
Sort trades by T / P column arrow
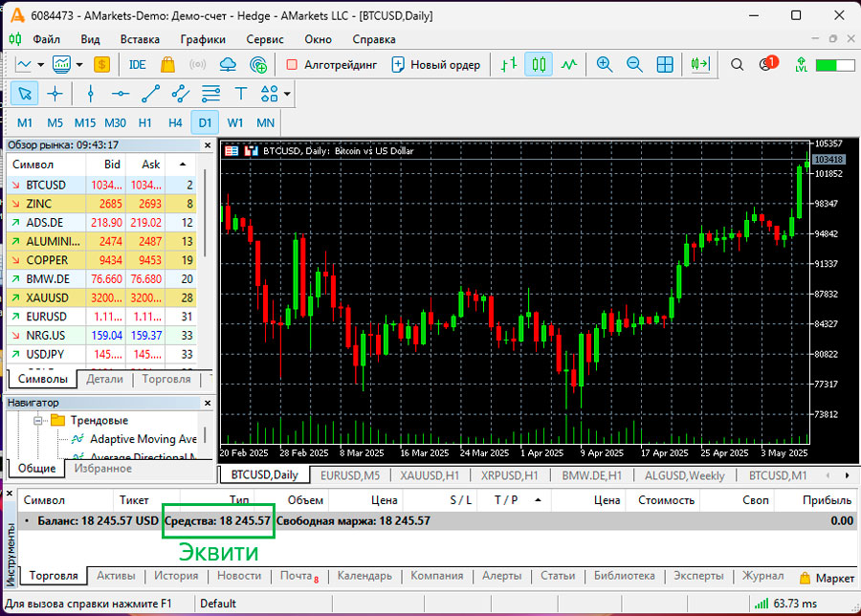pos(538,500)
